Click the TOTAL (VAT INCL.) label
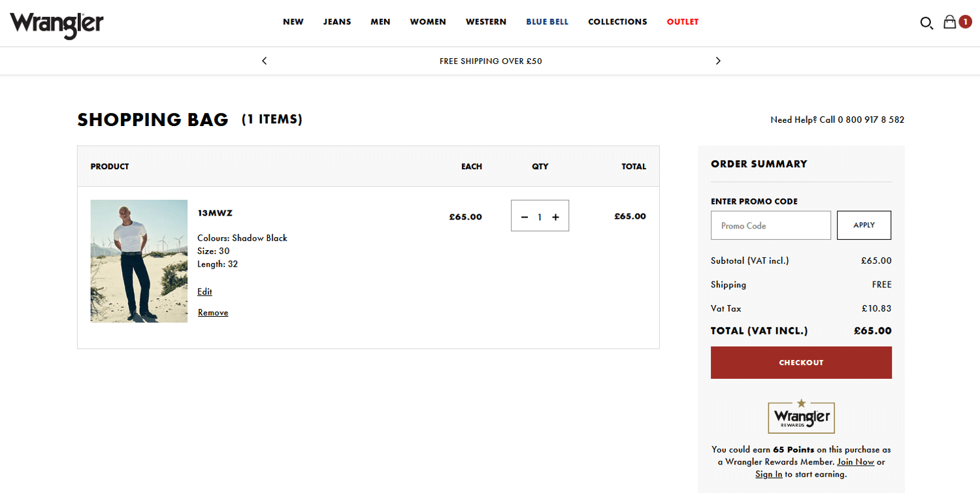 click(x=759, y=331)
